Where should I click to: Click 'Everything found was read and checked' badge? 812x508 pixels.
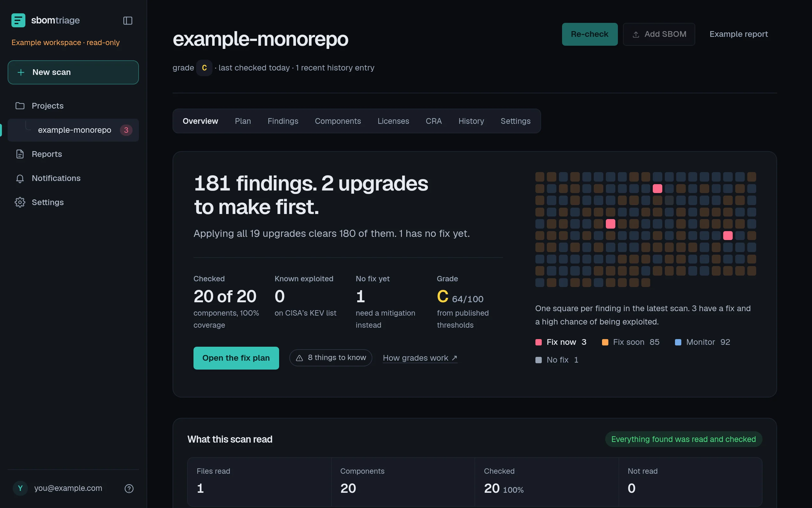(684, 439)
